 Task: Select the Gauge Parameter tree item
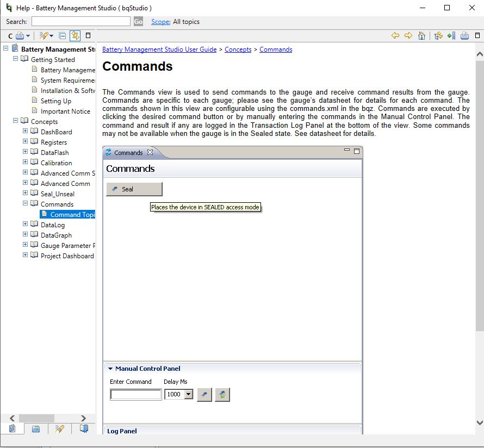tap(68, 246)
